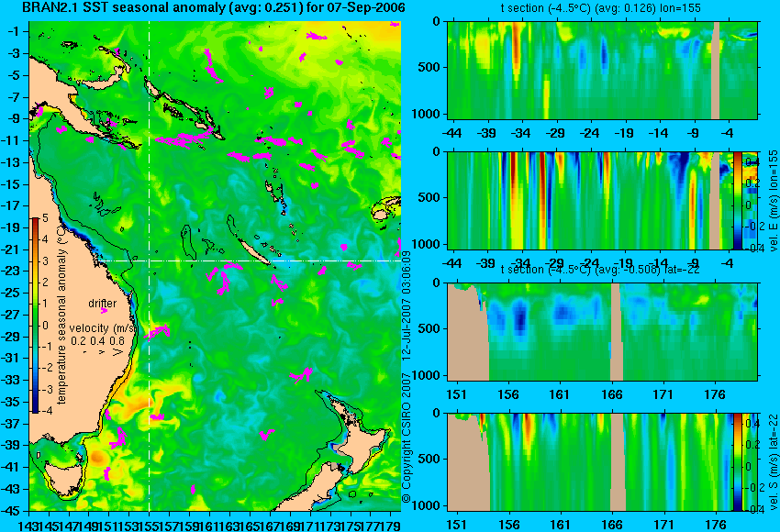This screenshot has height=532, width=780.
Task: Click the '5' at top of temperature color bar
Action: click(x=45, y=217)
